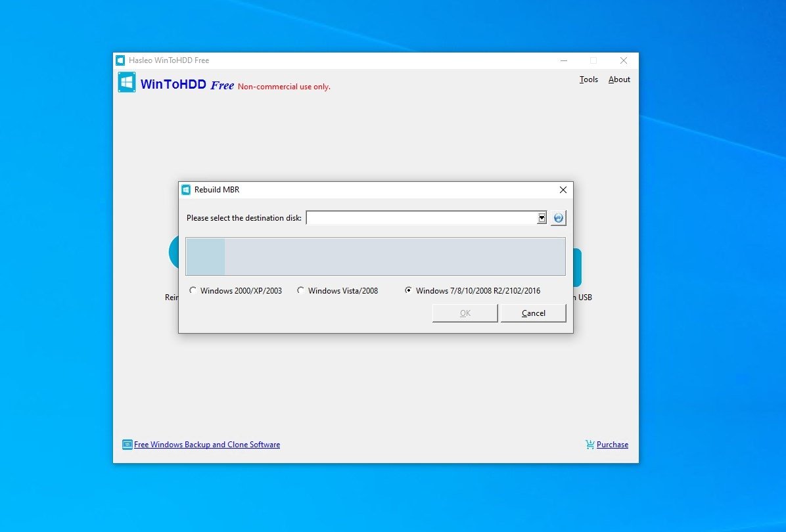Image resolution: width=786 pixels, height=532 pixels.
Task: Click the OK button
Action: (x=465, y=313)
